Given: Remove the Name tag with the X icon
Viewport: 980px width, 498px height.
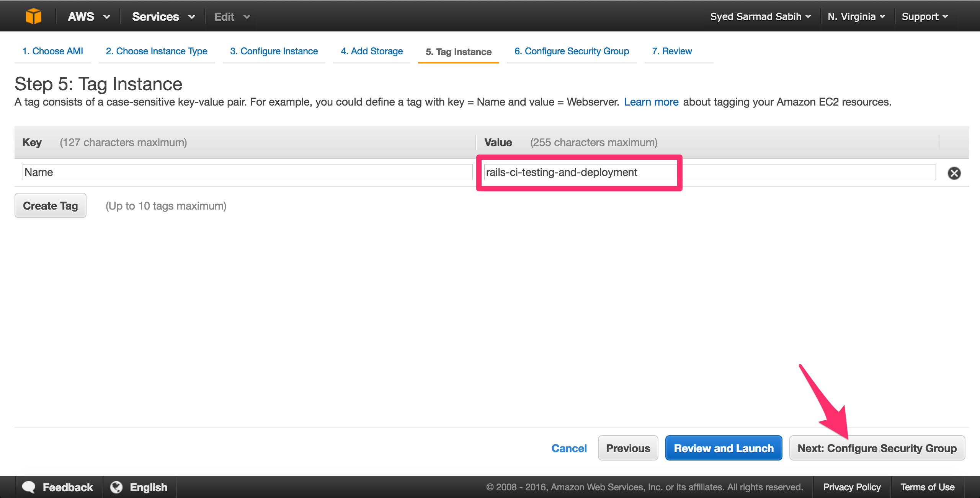Looking at the screenshot, I should pyautogui.click(x=954, y=173).
